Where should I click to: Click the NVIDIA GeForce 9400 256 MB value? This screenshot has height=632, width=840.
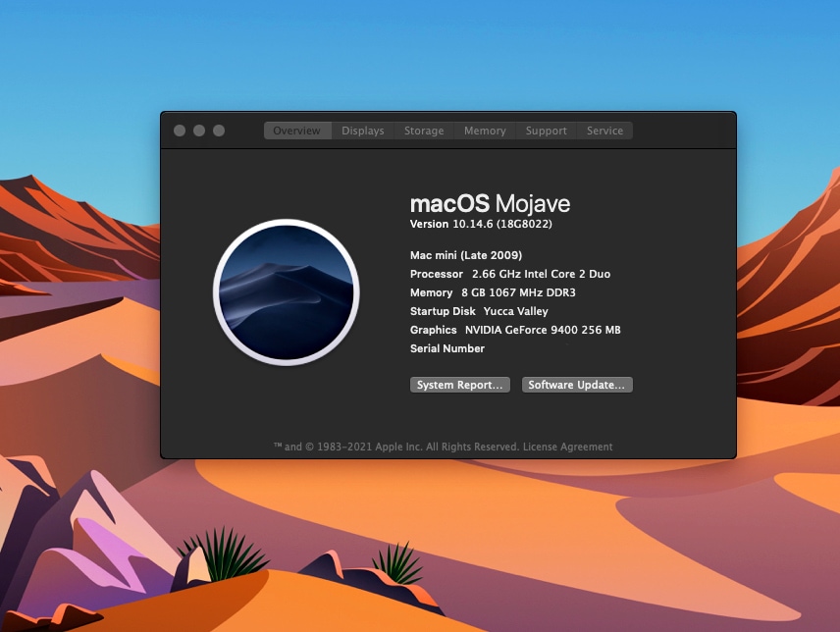(543, 330)
